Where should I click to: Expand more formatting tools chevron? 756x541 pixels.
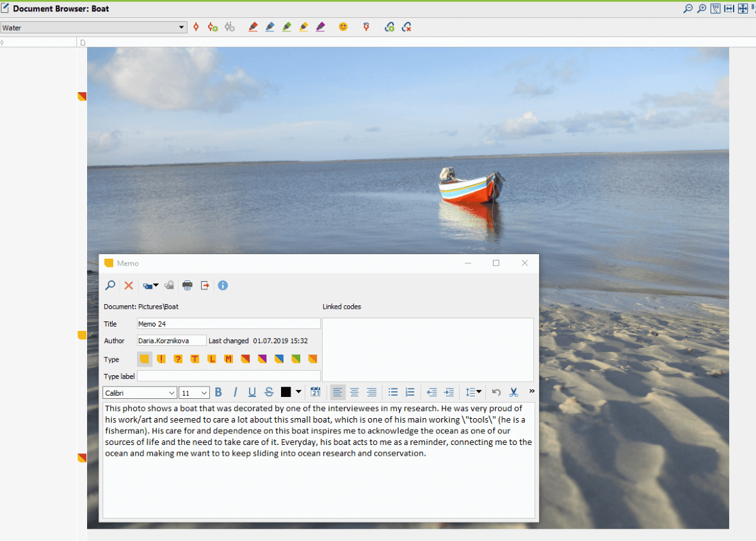[532, 391]
